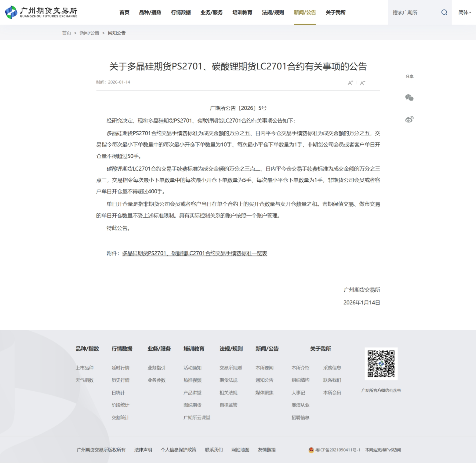Share article via Weibo icon
Image resolution: width=476 pixels, height=463 pixels.
point(409,119)
